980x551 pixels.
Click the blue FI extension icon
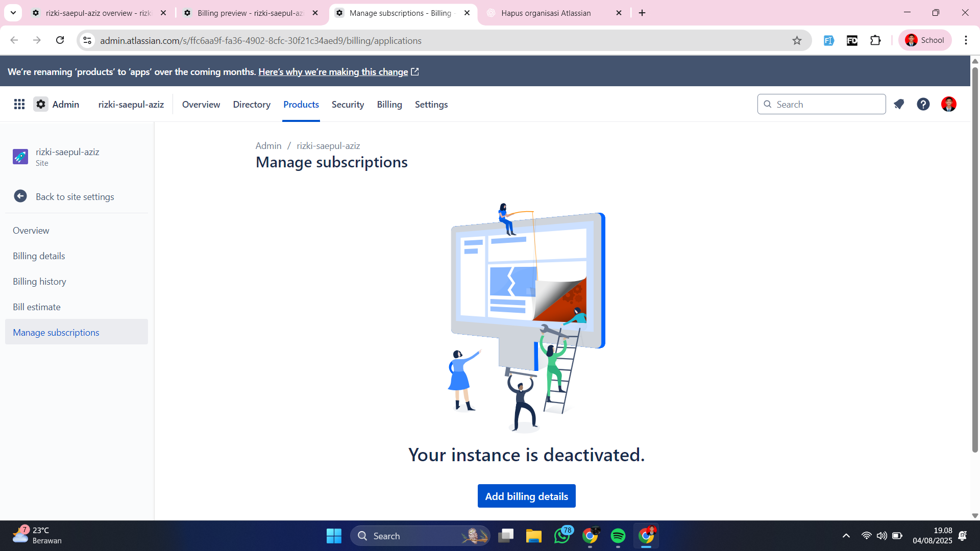(828, 40)
